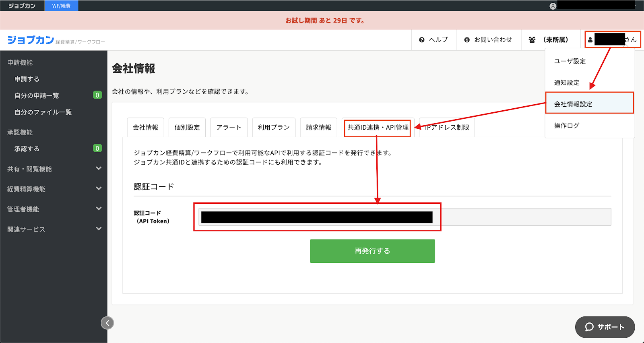Viewport: 644px width, 343px height.
Task: Click the trial period notice banner text
Action: point(325,21)
